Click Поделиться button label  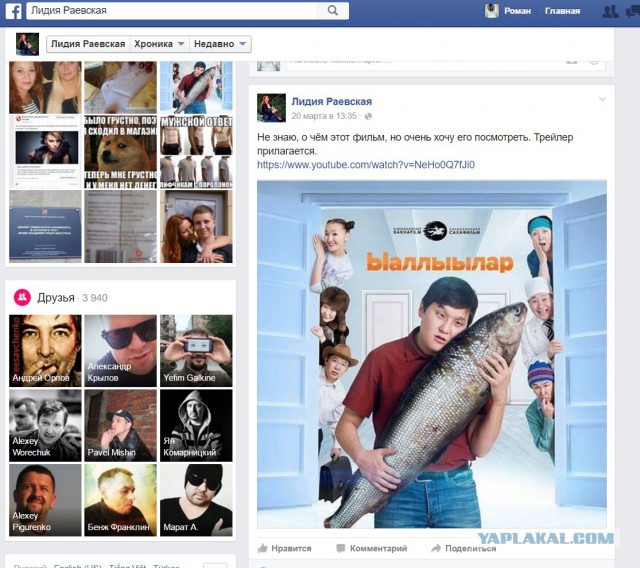click(471, 548)
